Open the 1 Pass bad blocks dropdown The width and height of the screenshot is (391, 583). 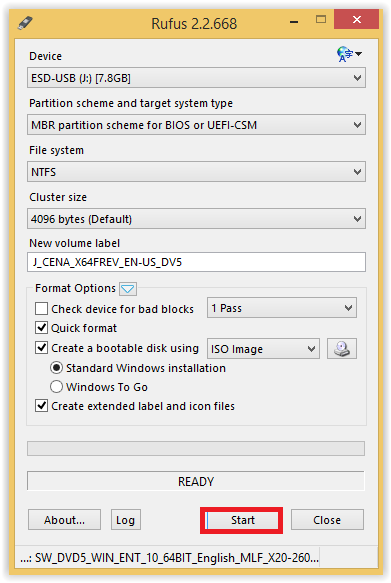282,307
